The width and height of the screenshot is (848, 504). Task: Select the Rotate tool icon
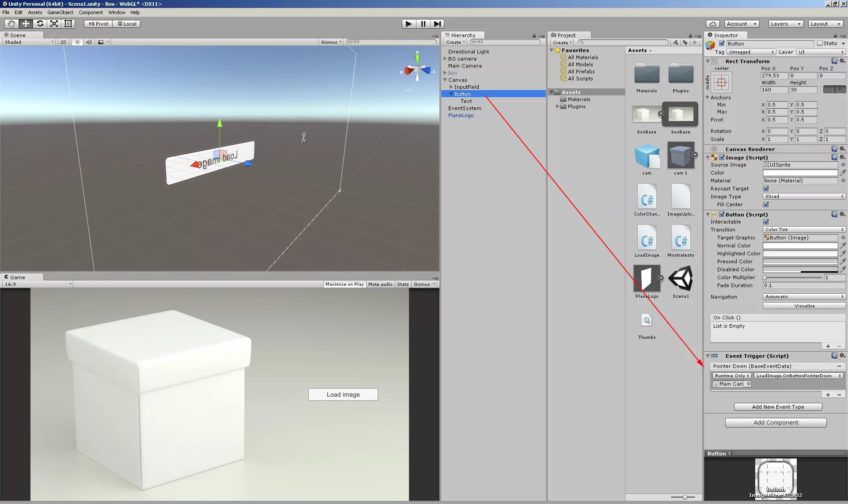pyautogui.click(x=40, y=24)
